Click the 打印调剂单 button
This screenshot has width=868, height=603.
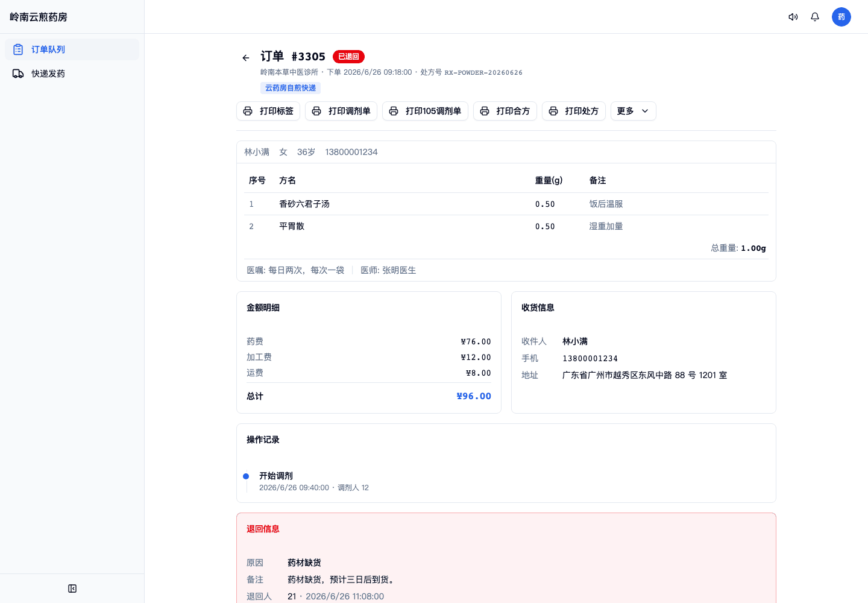[x=341, y=111]
